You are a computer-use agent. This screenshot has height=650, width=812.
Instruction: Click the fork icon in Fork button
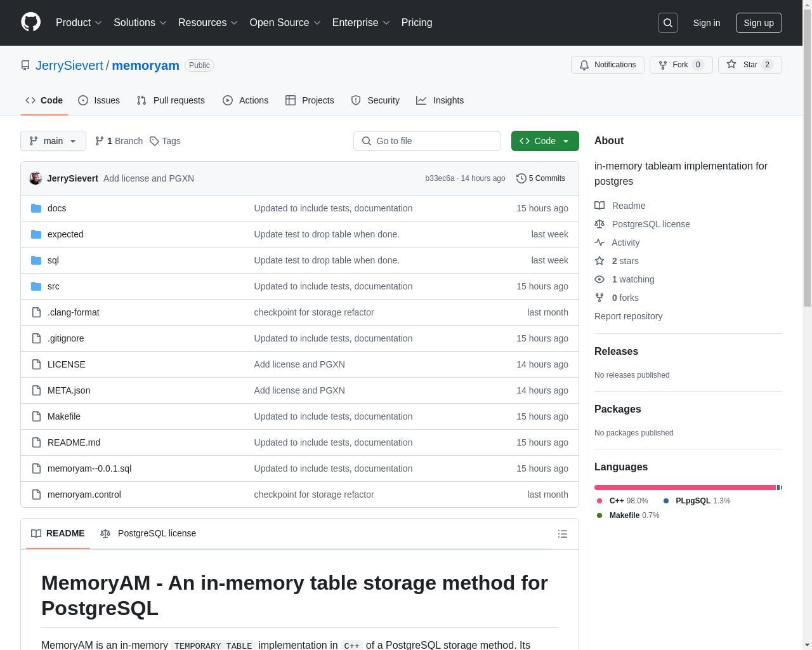tap(663, 65)
